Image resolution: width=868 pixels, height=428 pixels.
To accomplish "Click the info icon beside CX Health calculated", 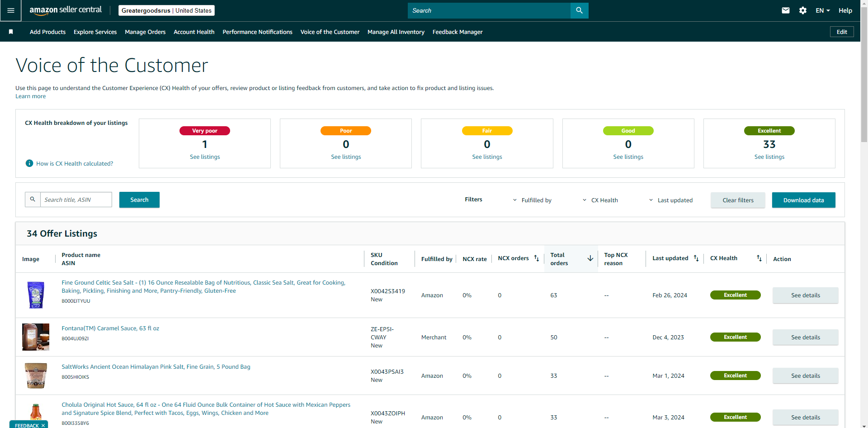I will tap(29, 163).
